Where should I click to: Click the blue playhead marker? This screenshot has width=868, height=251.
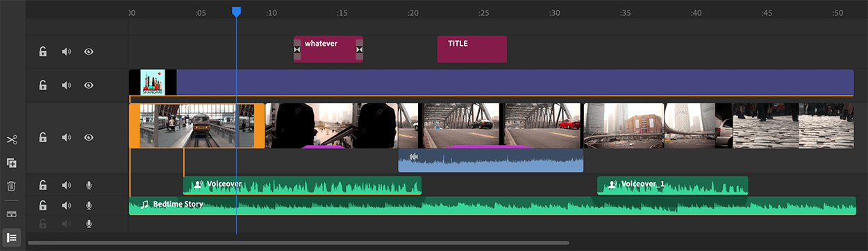point(236,12)
